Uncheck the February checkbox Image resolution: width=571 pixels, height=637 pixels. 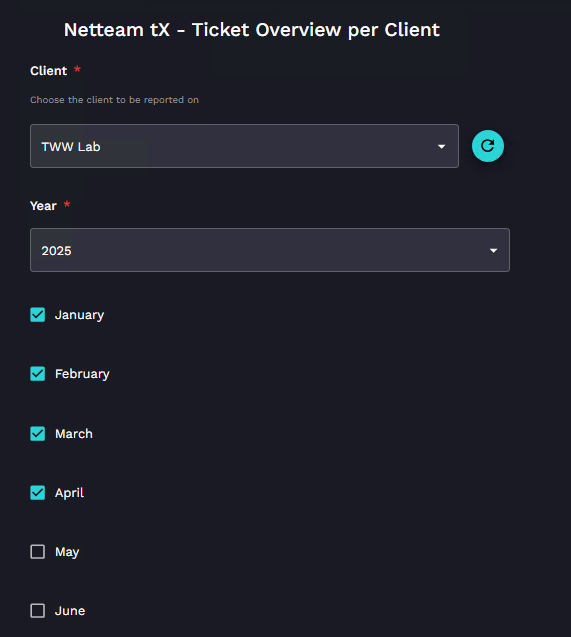[38, 374]
